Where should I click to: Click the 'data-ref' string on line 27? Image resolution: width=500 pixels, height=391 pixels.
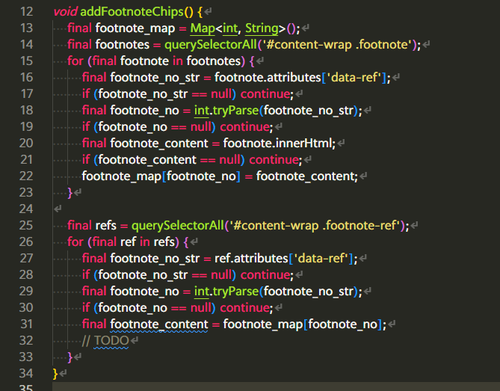pos(321,259)
